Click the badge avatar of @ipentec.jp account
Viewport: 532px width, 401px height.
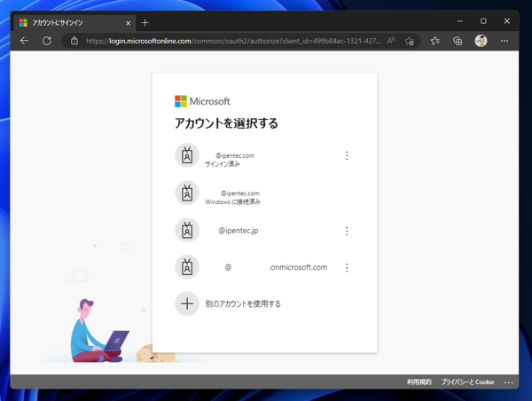tap(187, 230)
